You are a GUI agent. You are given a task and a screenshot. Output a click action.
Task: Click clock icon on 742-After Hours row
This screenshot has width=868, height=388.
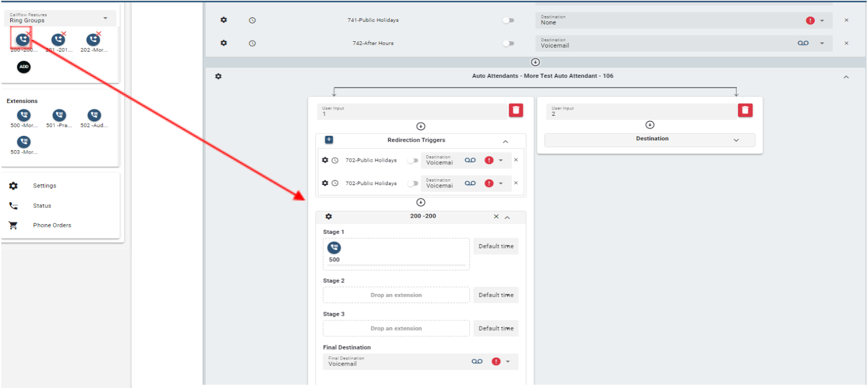(252, 44)
